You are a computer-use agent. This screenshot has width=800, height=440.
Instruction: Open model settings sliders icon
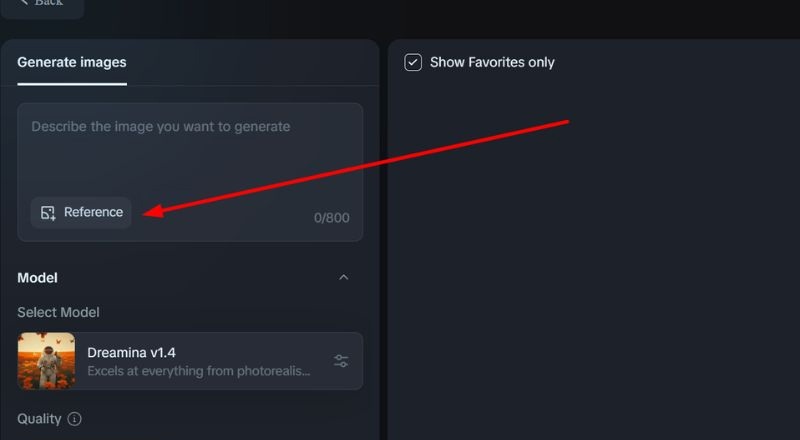pyautogui.click(x=341, y=361)
